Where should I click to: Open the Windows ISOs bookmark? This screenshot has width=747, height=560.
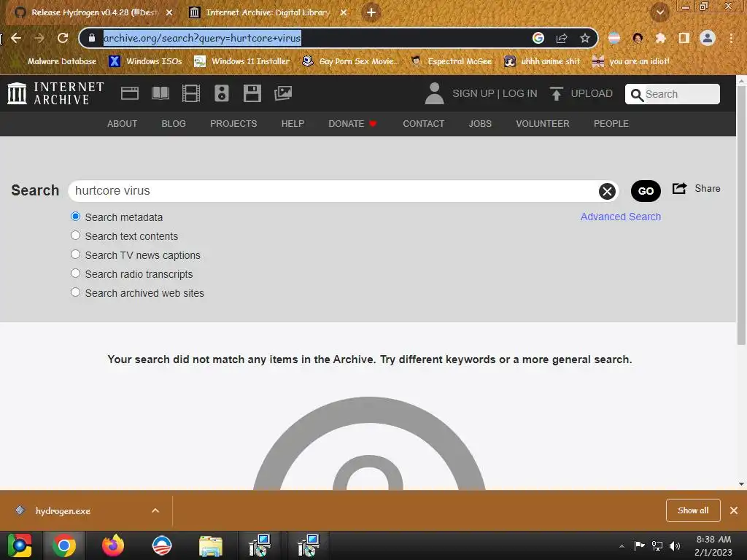145,61
